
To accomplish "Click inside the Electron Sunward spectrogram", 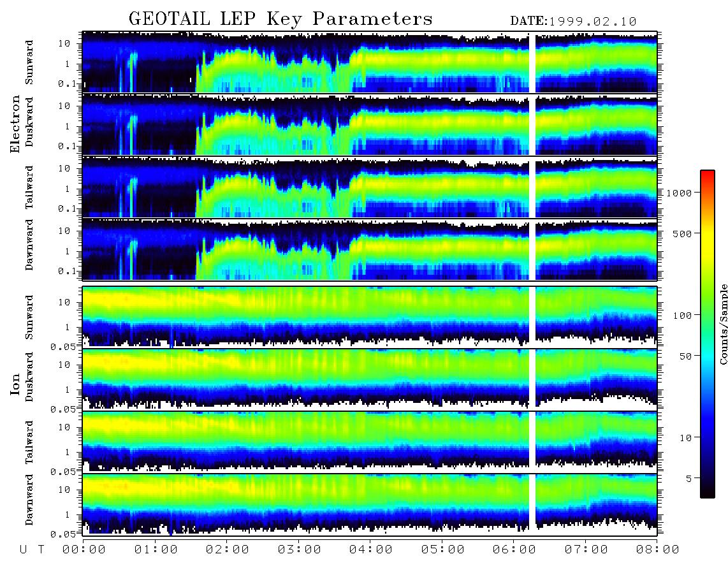I will pos(370,62).
